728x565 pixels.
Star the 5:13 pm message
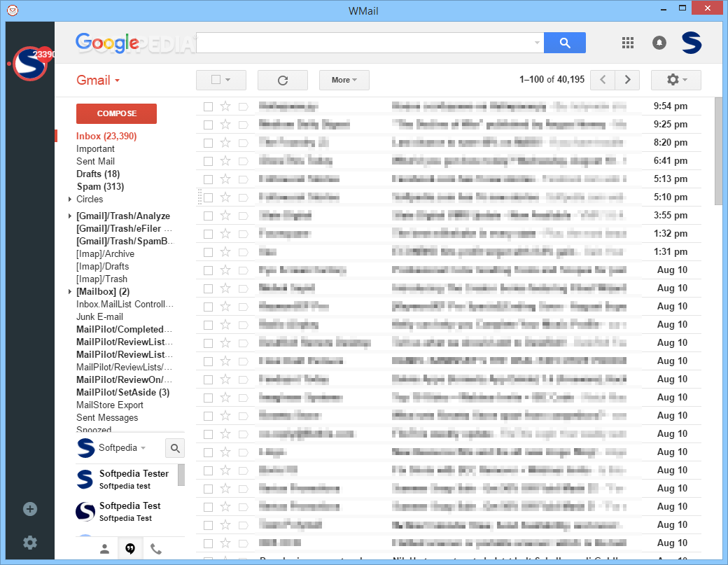tap(225, 179)
